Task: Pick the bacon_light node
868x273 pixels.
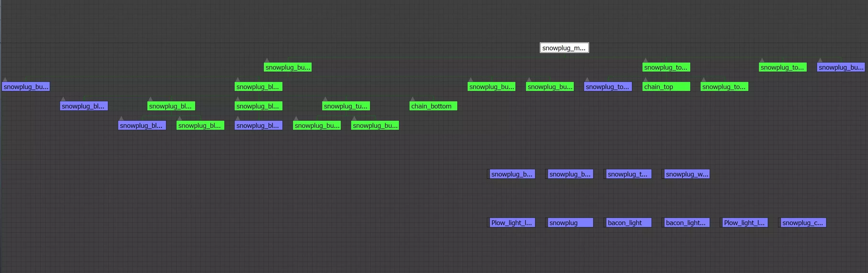Action: 628,223
